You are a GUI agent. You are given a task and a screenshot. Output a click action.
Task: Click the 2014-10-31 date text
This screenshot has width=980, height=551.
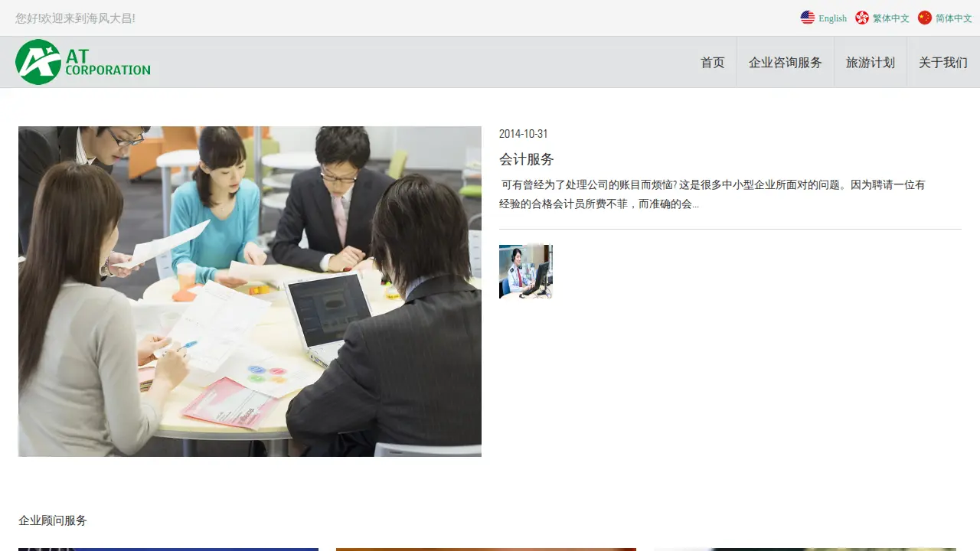(x=524, y=134)
